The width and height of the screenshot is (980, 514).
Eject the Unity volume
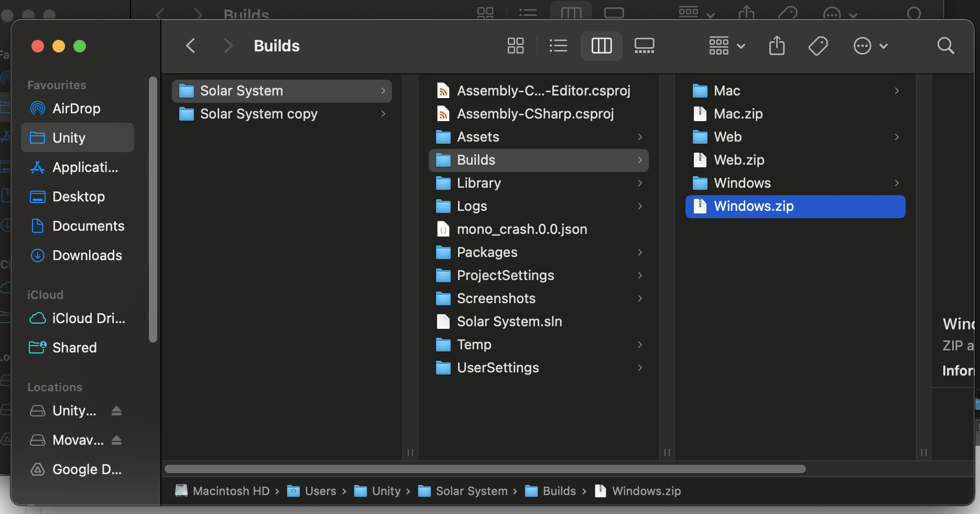coord(116,411)
